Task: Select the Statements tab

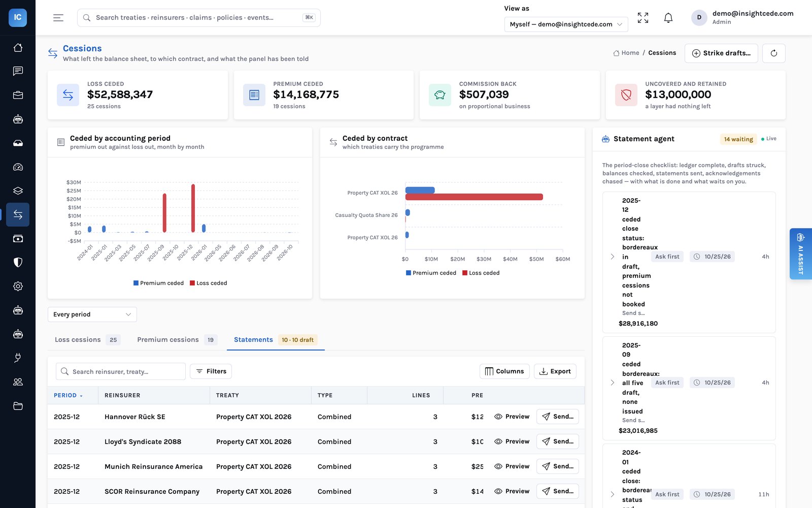Action: coord(275,340)
